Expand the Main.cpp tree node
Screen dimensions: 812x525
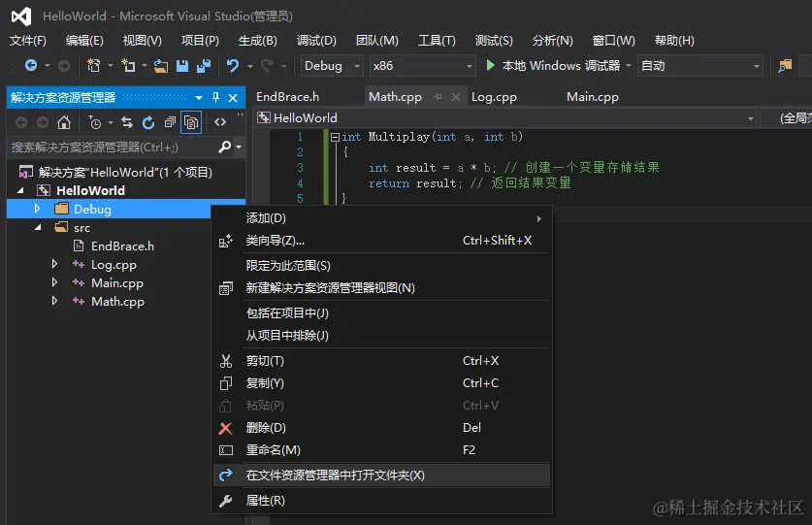(54, 282)
